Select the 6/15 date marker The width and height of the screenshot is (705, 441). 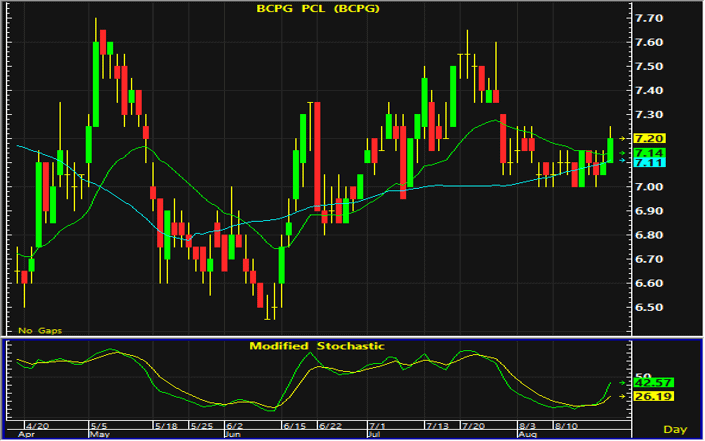point(294,426)
